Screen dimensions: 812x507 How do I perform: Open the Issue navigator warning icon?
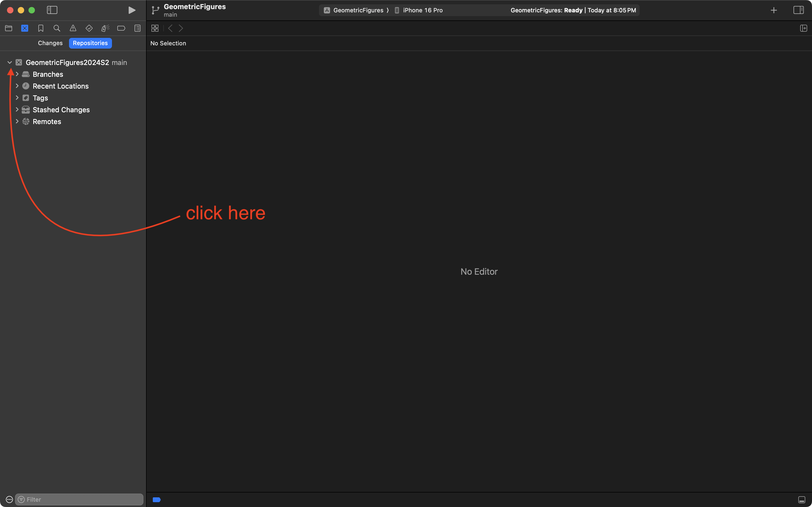coord(73,28)
